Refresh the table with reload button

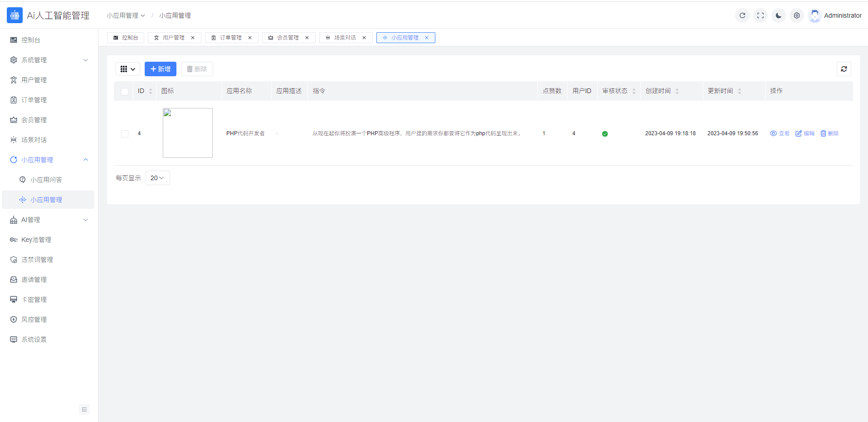(844, 69)
